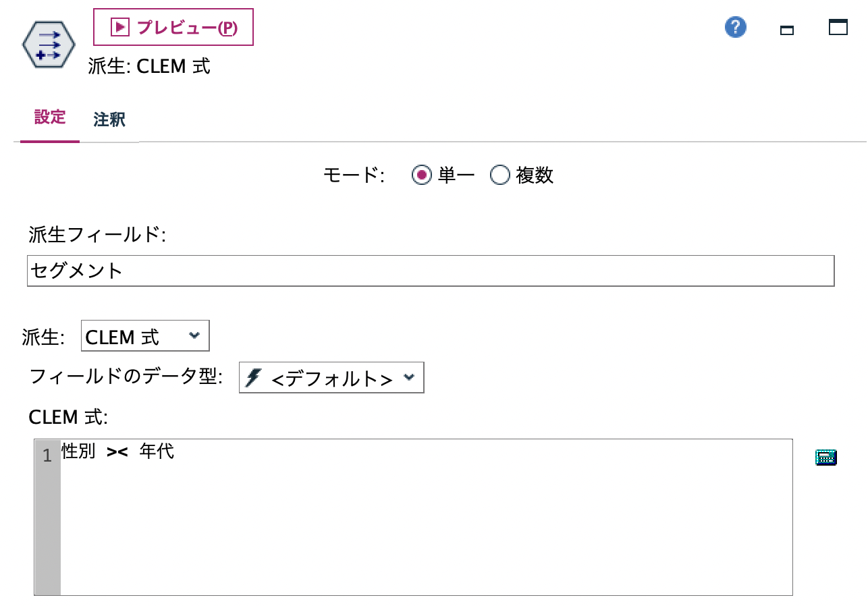
Task: Switch to the 注釈 tab
Action: [109, 118]
